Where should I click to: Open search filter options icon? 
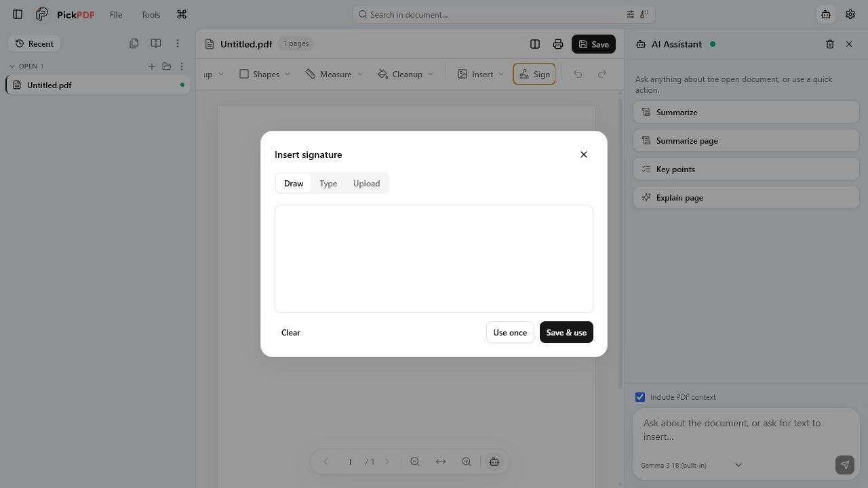click(631, 14)
